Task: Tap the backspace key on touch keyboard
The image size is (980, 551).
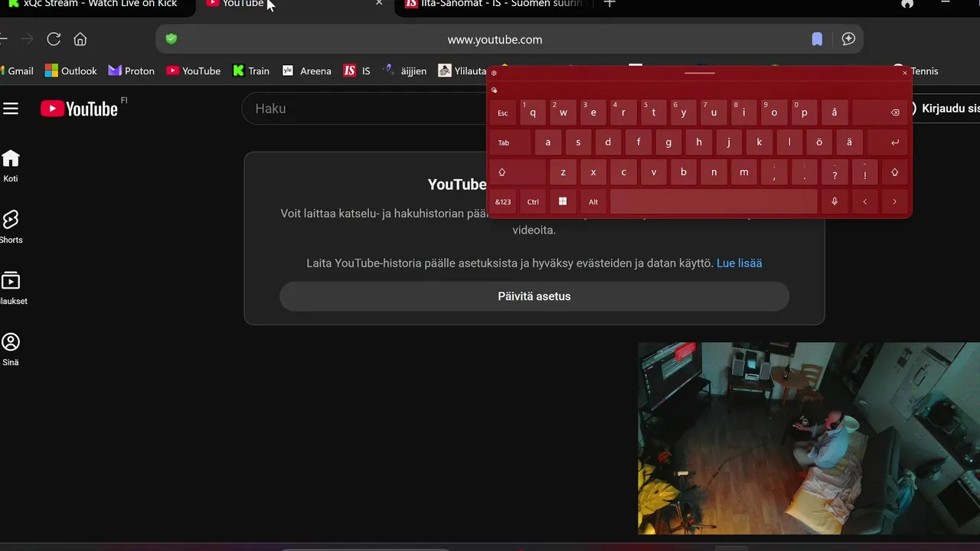Action: point(880,112)
